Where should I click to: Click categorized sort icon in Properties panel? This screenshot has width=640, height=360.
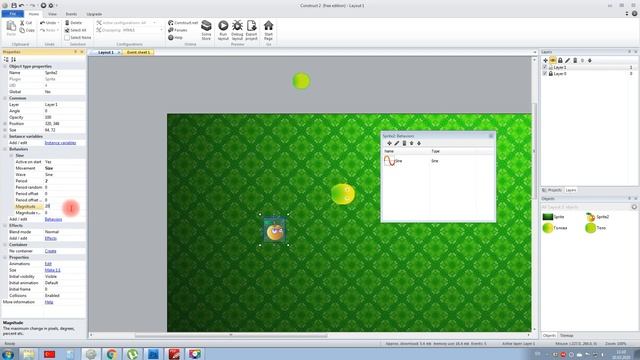point(6,60)
